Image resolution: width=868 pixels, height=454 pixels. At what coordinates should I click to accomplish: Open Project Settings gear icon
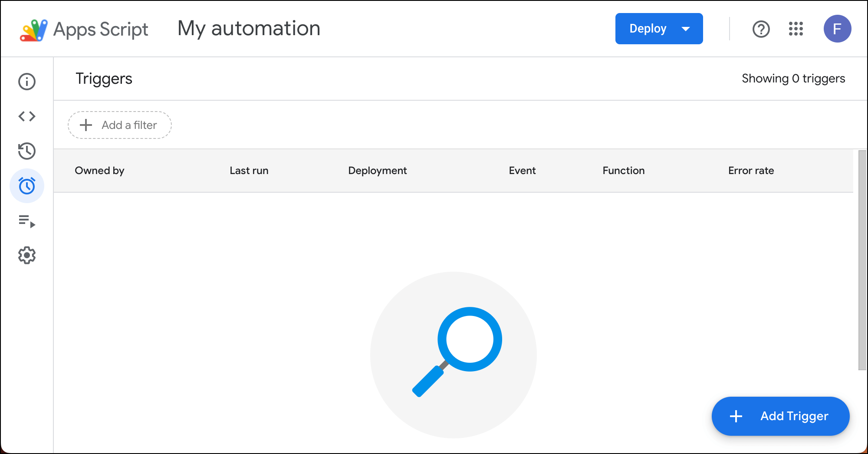[27, 255]
